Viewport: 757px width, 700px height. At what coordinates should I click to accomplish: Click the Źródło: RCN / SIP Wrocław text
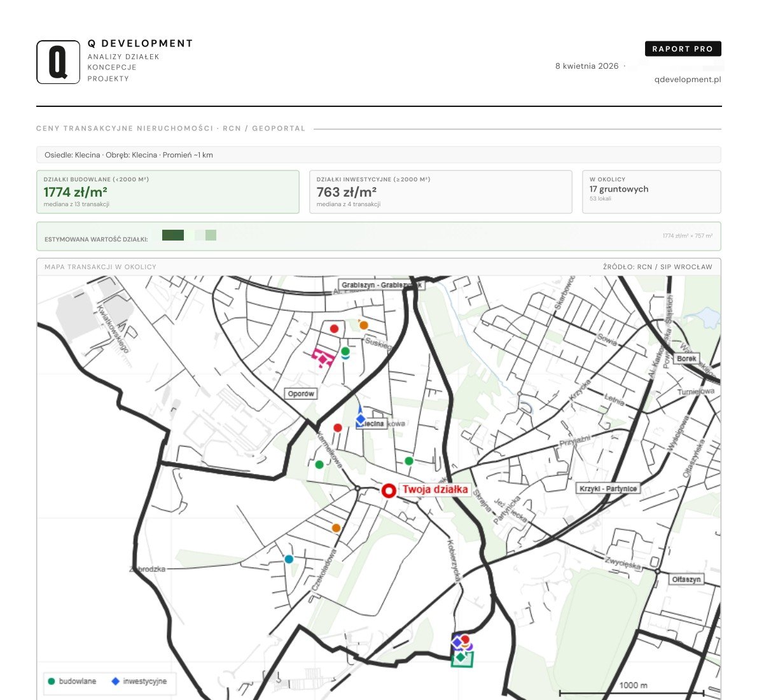658,267
